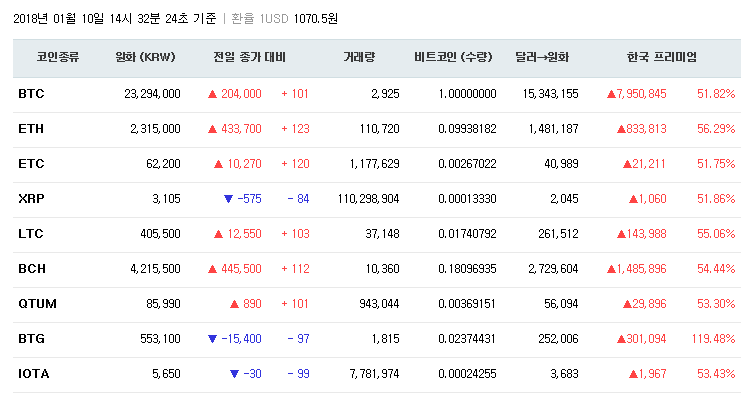Click BTG's 119.48% premium value
Image resolution: width=753 pixels, height=406 pixels.
coord(713,339)
